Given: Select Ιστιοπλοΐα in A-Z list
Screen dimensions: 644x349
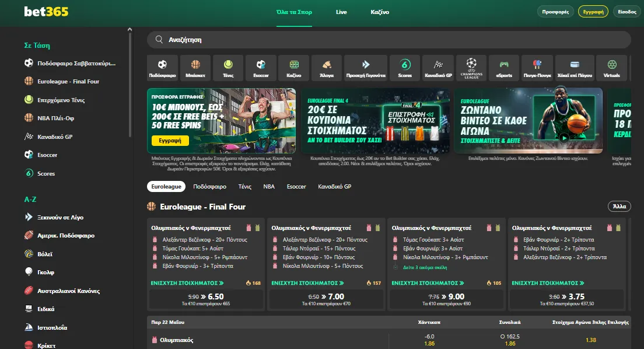Looking at the screenshot, I should 45,327.
